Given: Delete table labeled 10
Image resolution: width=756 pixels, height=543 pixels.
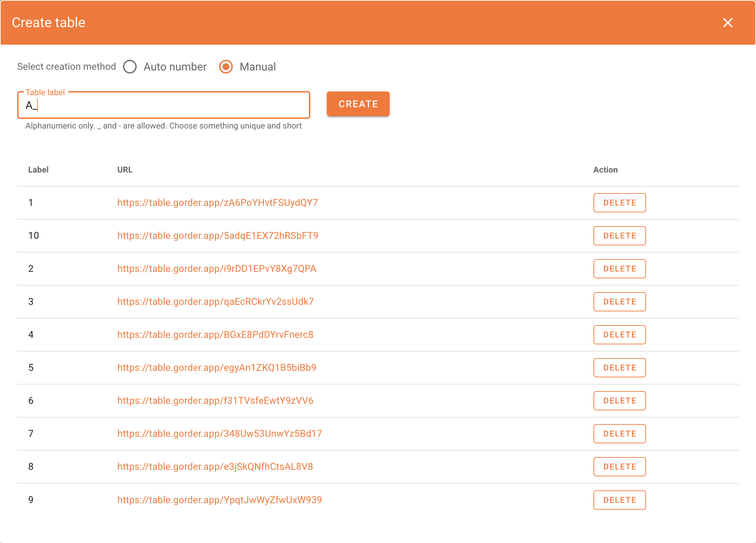Looking at the screenshot, I should pos(620,236).
